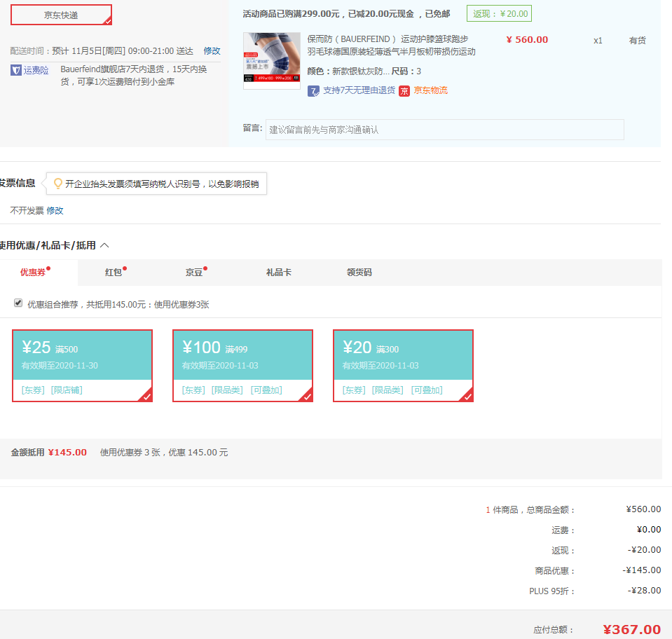This screenshot has width=672, height=639.
Task: Click the 返现 ¥20.00 cashback badge
Action: pos(500,14)
